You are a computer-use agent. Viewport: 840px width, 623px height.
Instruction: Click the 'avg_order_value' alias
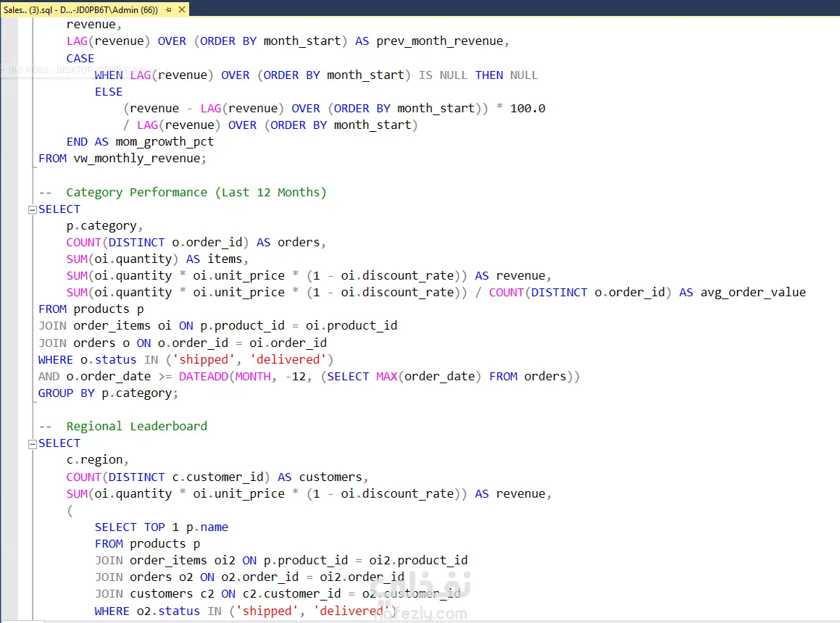[x=753, y=293]
